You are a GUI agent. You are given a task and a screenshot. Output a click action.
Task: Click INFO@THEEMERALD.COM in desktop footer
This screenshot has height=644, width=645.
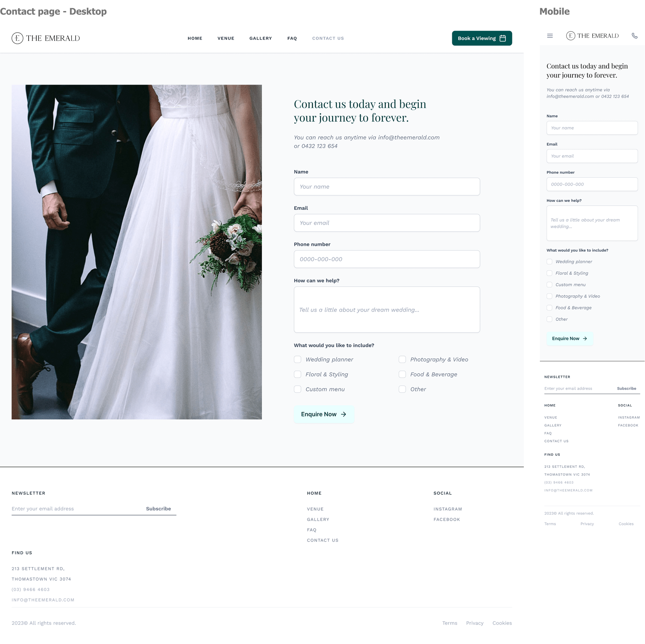(43, 600)
